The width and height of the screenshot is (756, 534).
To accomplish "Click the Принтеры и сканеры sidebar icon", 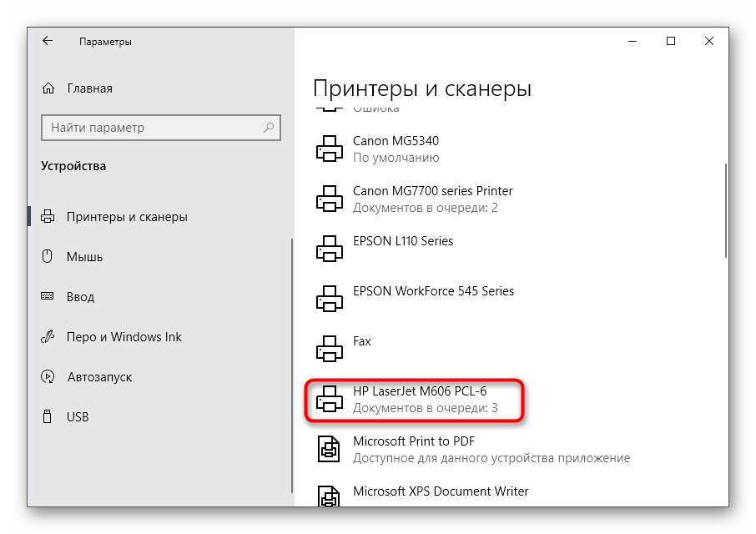I will click(48, 216).
